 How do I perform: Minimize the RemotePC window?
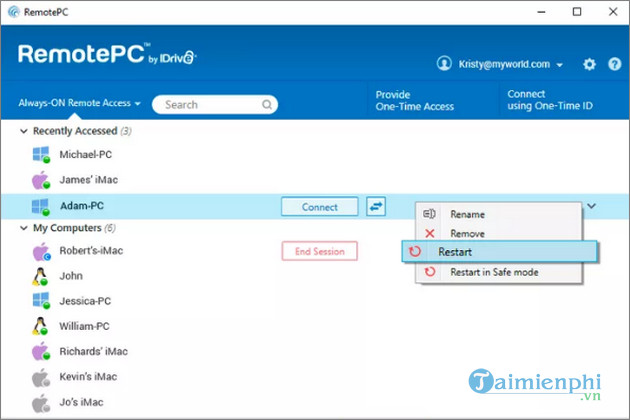point(541,12)
